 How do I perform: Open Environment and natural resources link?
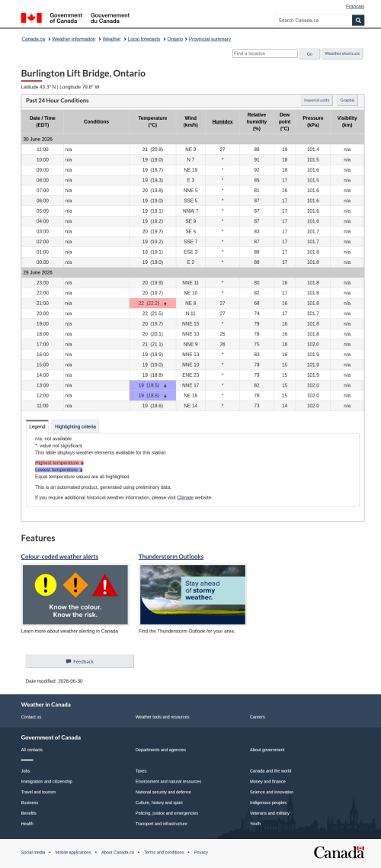(x=168, y=782)
